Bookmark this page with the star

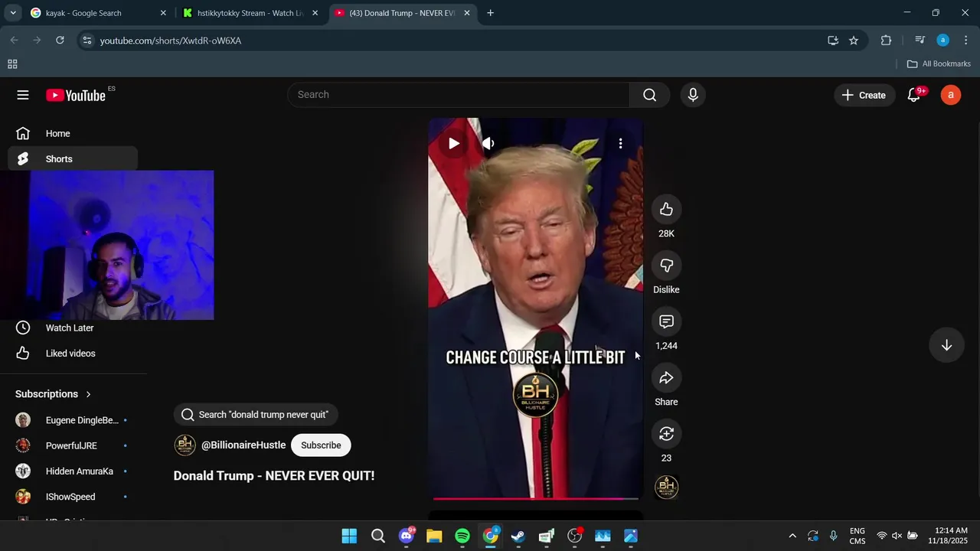854,41
